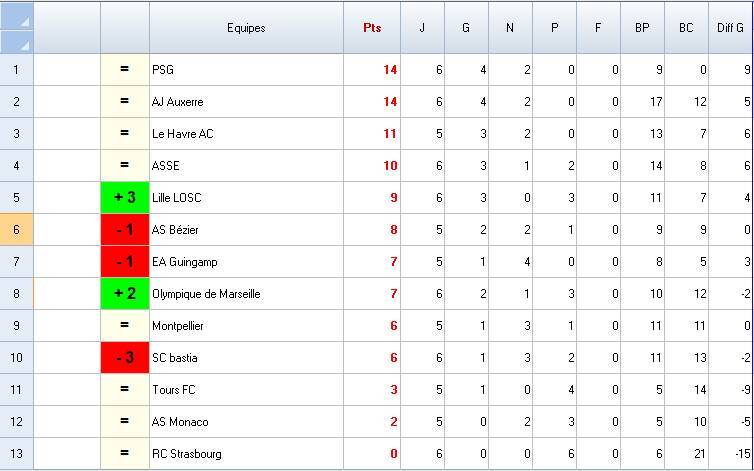The width and height of the screenshot is (754, 471).
Task: Select the green +2 cell beside Marseille
Action: point(125,294)
